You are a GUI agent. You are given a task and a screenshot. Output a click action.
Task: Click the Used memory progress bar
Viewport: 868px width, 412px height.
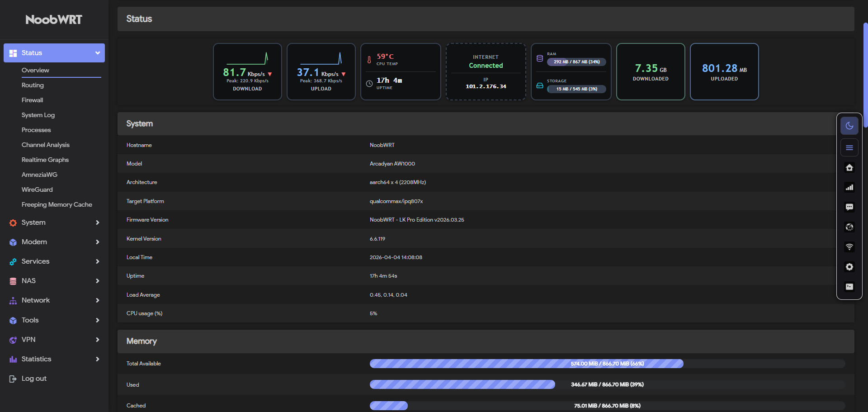pos(607,384)
